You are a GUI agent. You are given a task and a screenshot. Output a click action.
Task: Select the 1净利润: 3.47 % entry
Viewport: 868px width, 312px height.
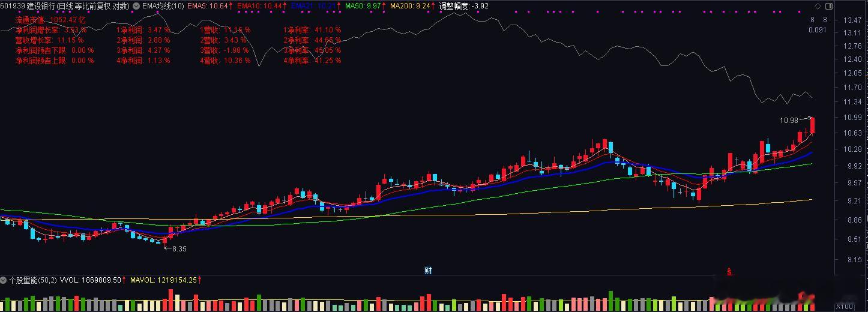pos(143,30)
